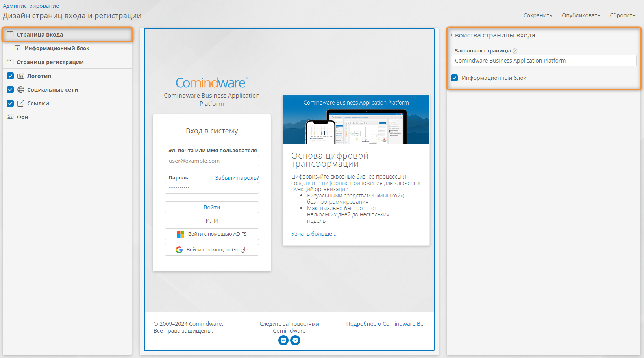Click the VK social network icon

click(x=283, y=340)
